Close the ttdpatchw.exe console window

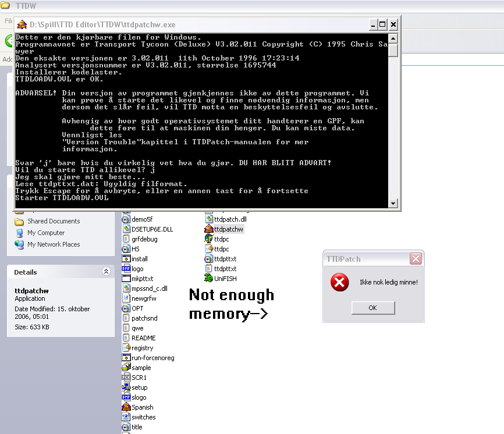[393, 25]
